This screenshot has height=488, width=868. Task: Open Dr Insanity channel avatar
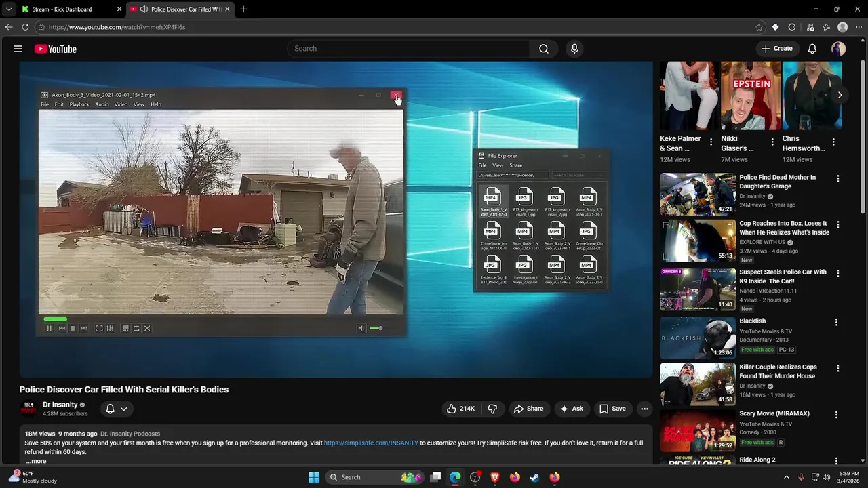[x=28, y=409]
